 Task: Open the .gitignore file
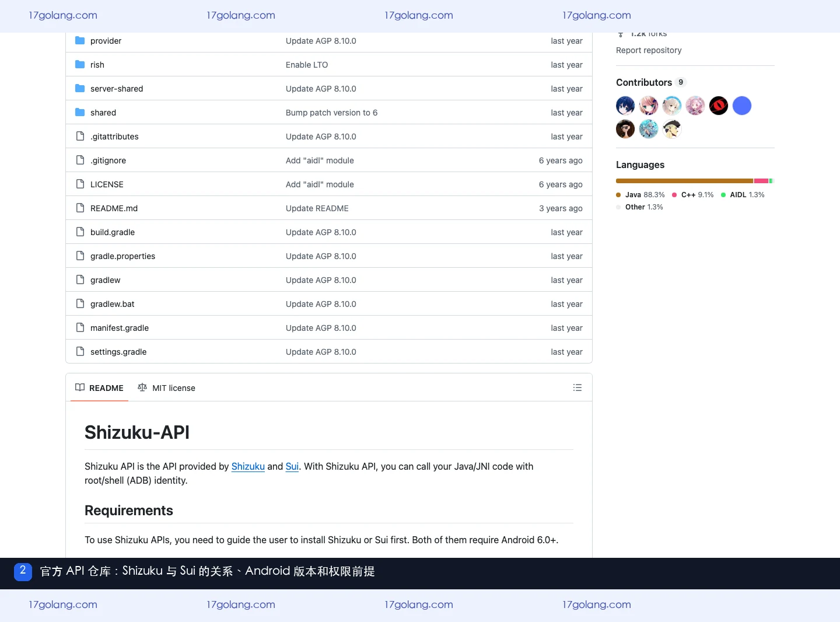108,160
